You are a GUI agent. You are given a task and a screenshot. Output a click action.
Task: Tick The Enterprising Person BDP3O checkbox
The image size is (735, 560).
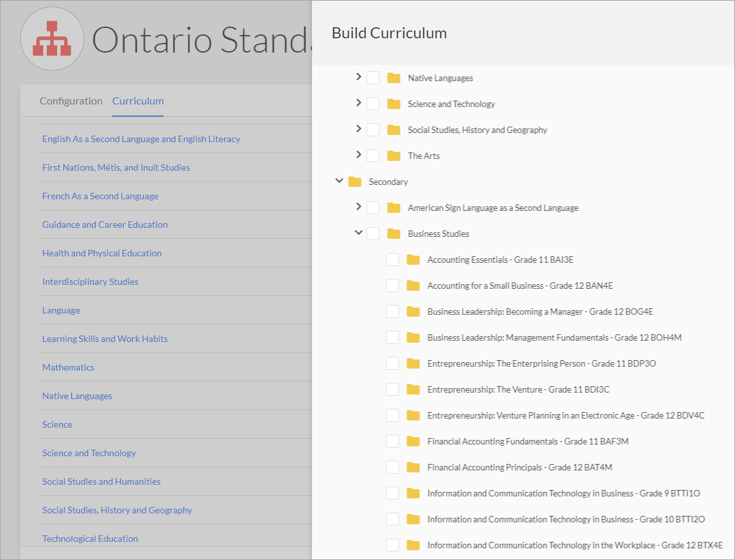(x=392, y=363)
